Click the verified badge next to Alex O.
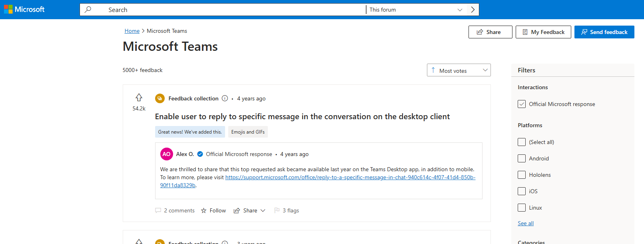644x244 pixels. pyautogui.click(x=200, y=154)
